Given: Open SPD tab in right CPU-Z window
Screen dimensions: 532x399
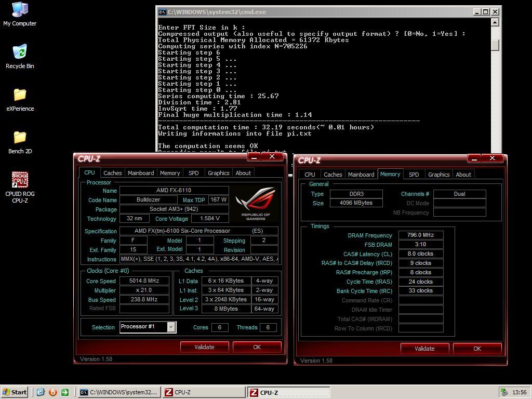Looking at the screenshot, I should coord(414,175).
